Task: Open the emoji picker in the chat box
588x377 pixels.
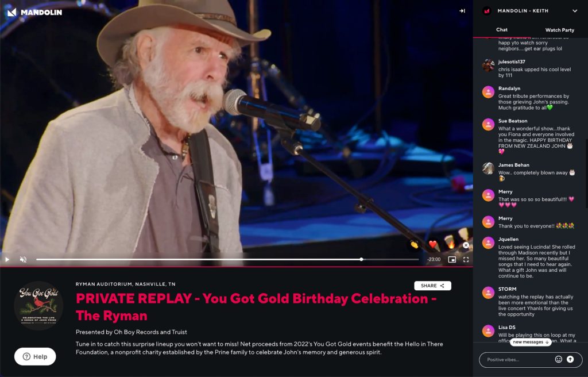Action: pyautogui.click(x=558, y=359)
